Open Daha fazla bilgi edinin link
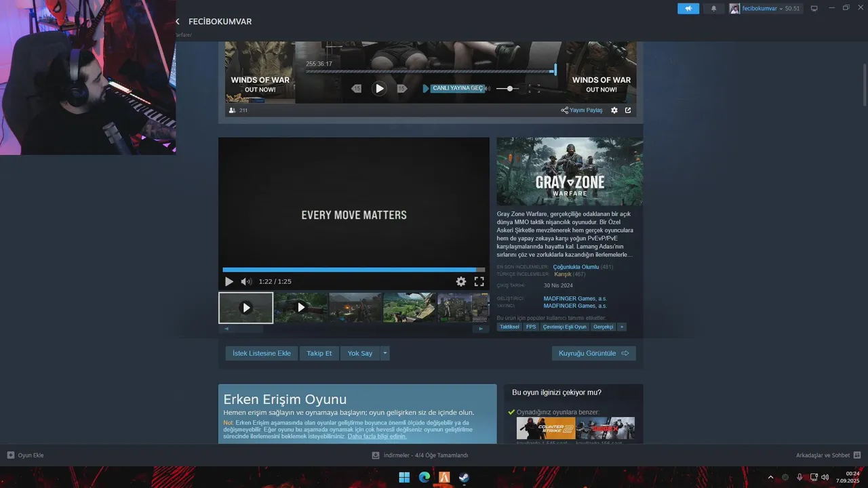868x488 pixels. click(377, 436)
